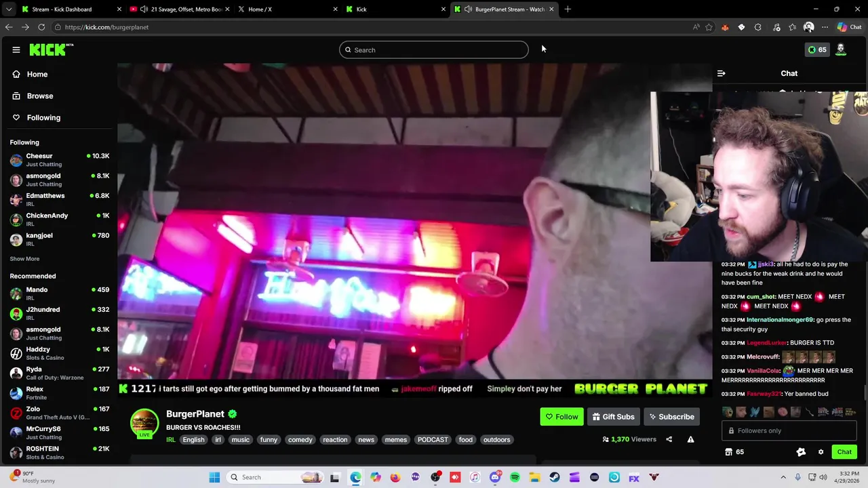Open the ROSHTEIN recommended channel
The height and width of the screenshot is (488, 868).
tap(60, 453)
